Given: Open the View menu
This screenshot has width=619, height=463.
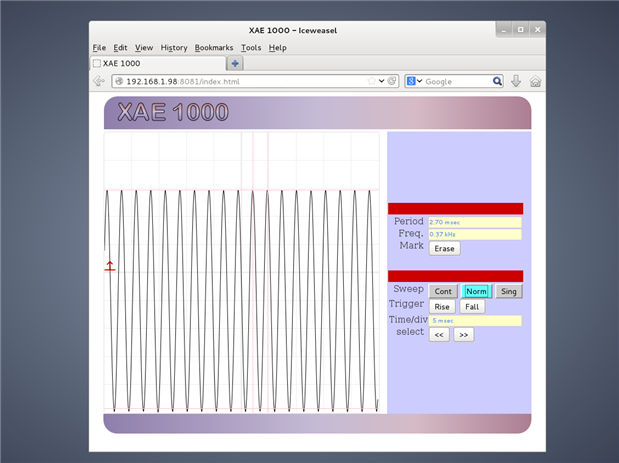Looking at the screenshot, I should coord(144,48).
